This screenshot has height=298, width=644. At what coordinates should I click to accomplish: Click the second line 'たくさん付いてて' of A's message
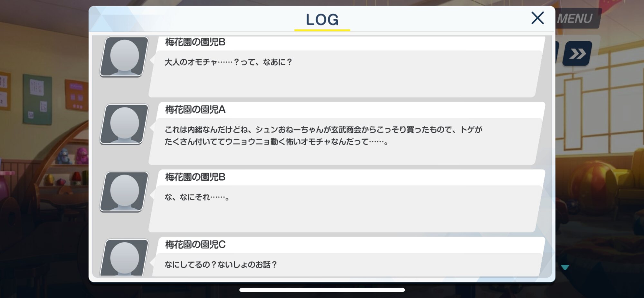coord(277,142)
